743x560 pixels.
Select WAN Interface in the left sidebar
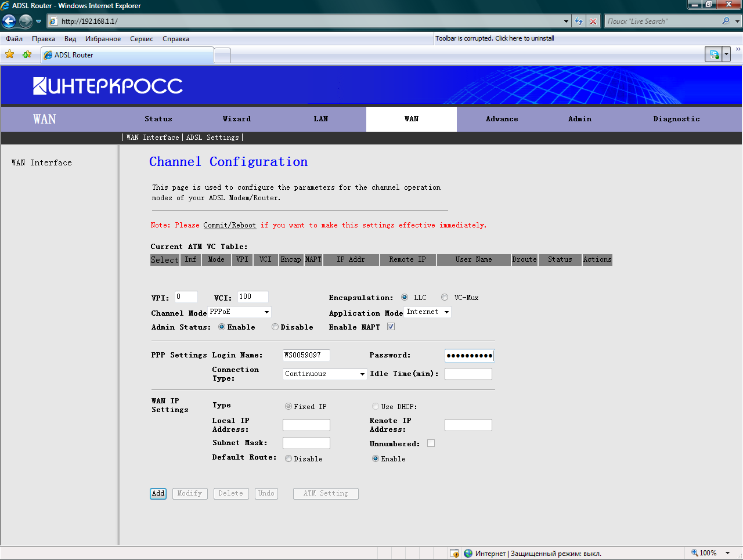tap(42, 163)
